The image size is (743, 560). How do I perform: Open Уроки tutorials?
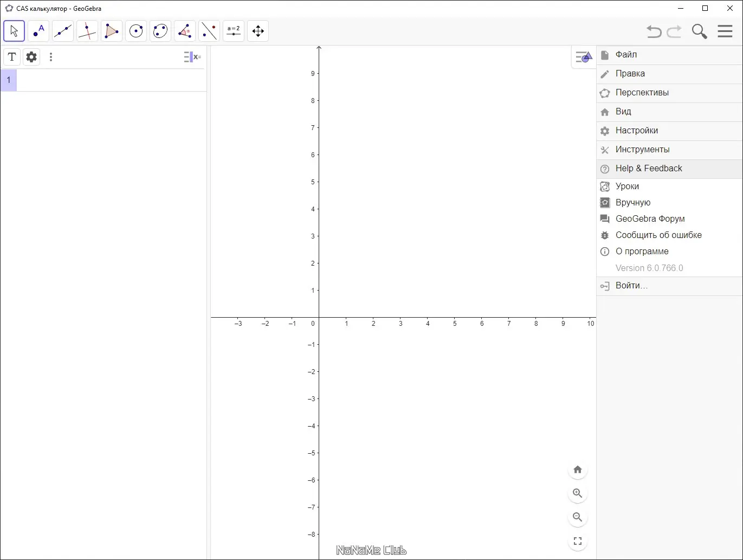[670, 186]
